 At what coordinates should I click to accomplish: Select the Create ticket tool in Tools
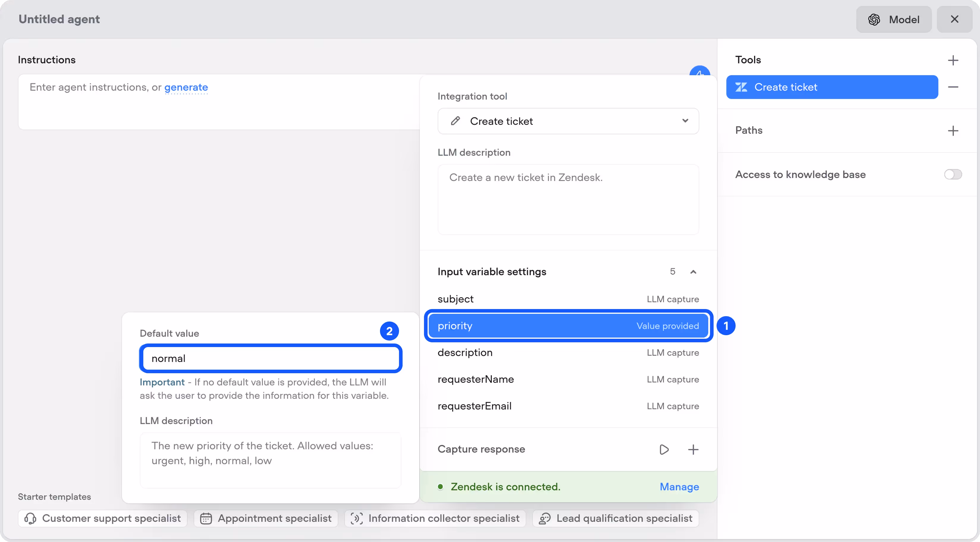[x=832, y=87]
